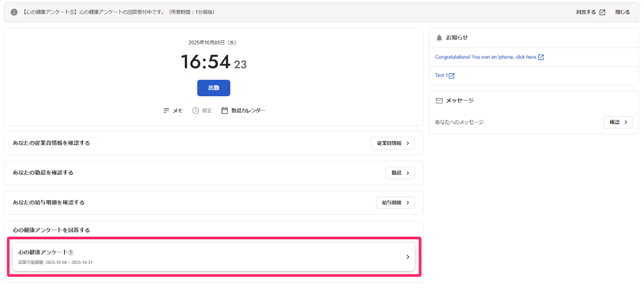Screen dimensions: 644x306
Task: Click the external-link icon next to Test 1
Action: click(452, 76)
